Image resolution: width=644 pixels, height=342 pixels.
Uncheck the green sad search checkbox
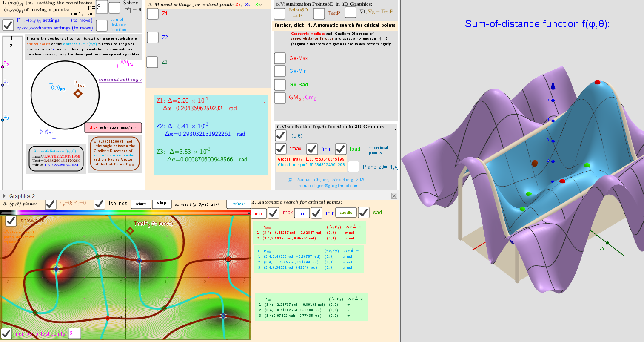(364, 212)
